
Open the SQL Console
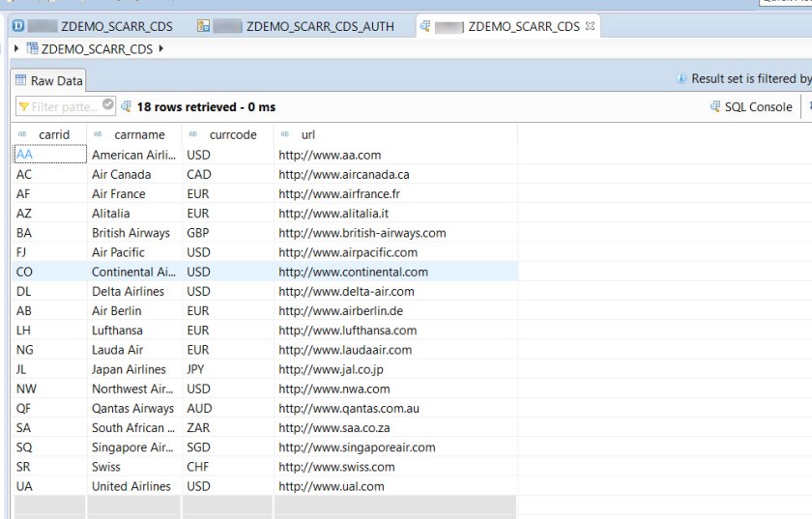click(x=750, y=107)
